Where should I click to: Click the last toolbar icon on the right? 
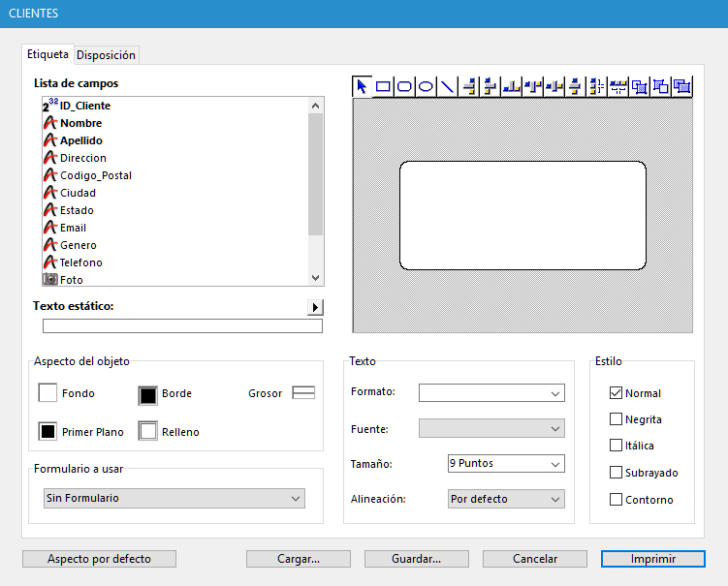coord(682,86)
